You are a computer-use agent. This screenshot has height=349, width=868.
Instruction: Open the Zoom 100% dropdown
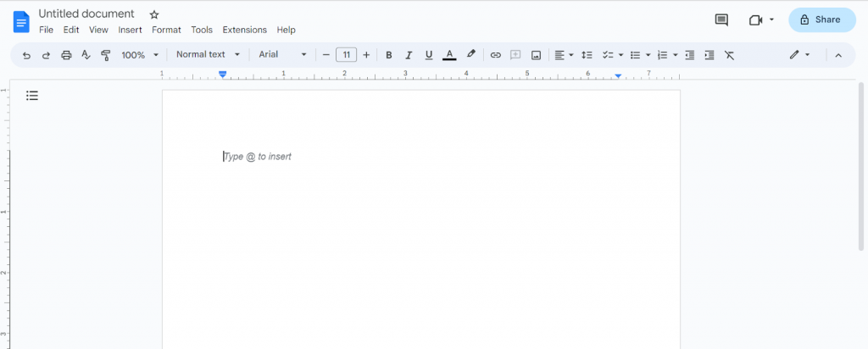point(140,55)
